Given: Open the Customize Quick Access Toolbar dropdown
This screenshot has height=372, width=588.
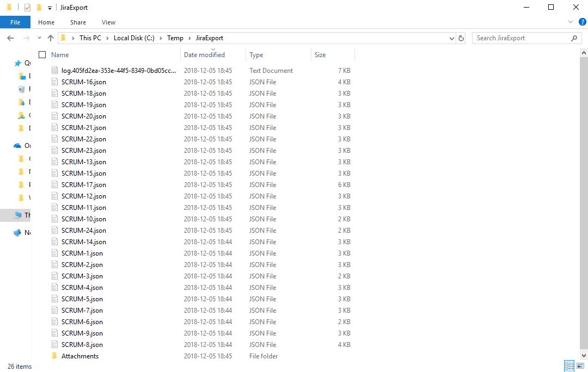Looking at the screenshot, I should point(50,8).
